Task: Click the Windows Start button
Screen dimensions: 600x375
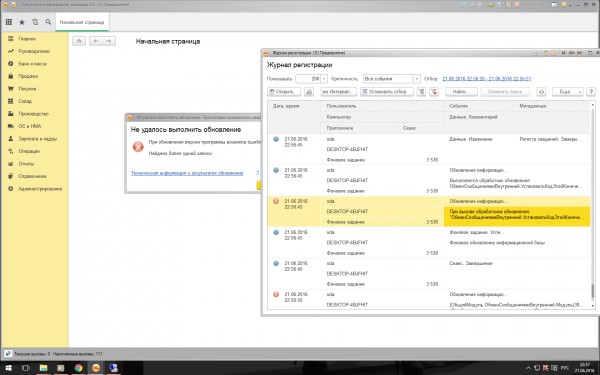Action: pos(8,368)
